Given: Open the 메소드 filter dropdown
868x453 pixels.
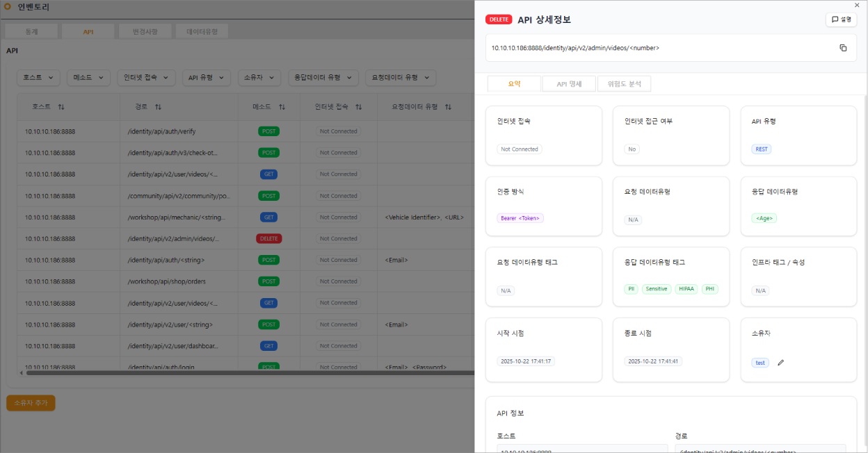Looking at the screenshot, I should pyautogui.click(x=88, y=78).
